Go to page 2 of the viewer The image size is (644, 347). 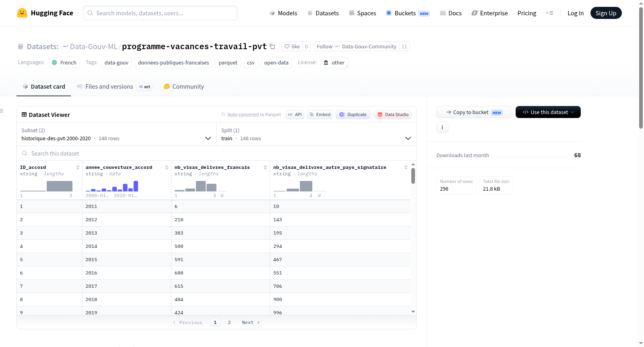[x=229, y=322]
